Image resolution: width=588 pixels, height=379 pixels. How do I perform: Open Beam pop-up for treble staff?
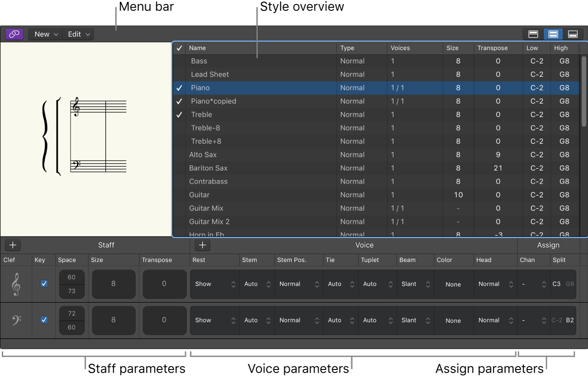(416, 284)
